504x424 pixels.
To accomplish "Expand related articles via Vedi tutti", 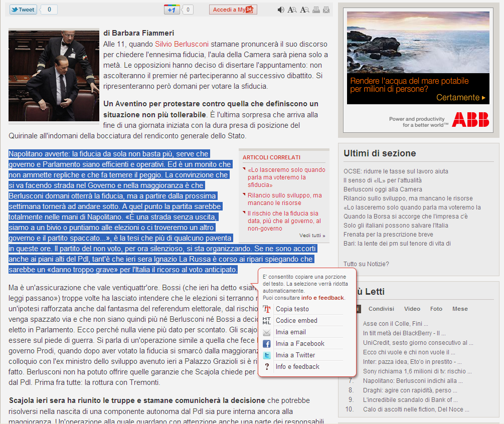I will pyautogui.click(x=312, y=236).
